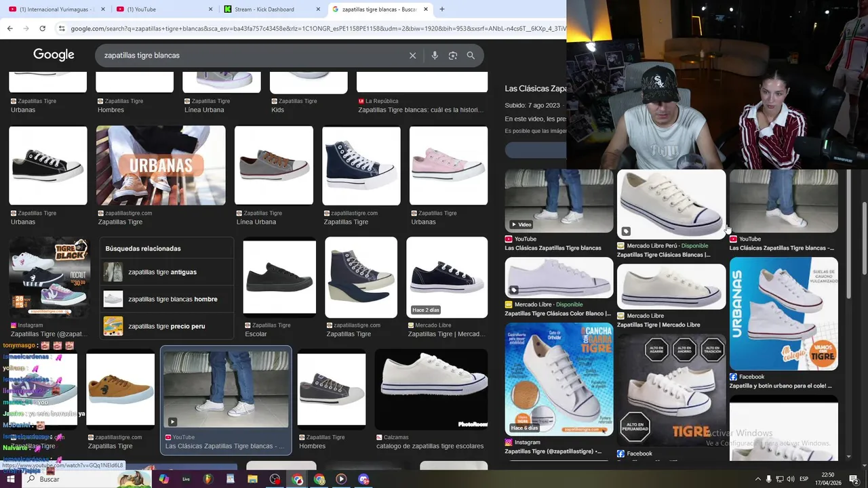Open File Explorer from the taskbar
The height and width of the screenshot is (488, 868).
coord(252,479)
